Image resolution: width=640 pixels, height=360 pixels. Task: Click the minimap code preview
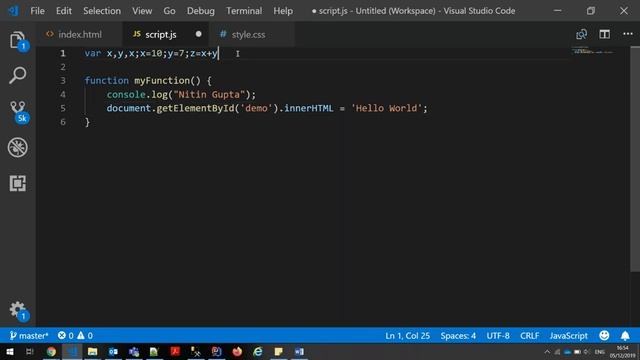(593, 51)
